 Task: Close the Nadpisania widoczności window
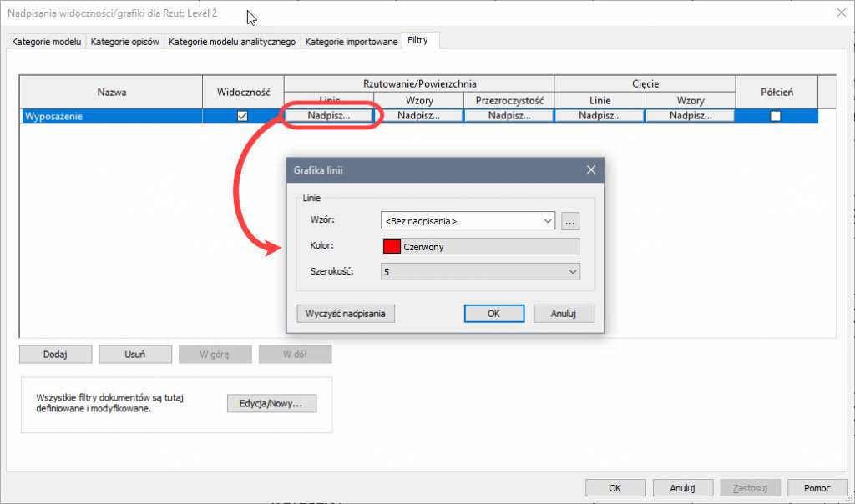coord(839,12)
